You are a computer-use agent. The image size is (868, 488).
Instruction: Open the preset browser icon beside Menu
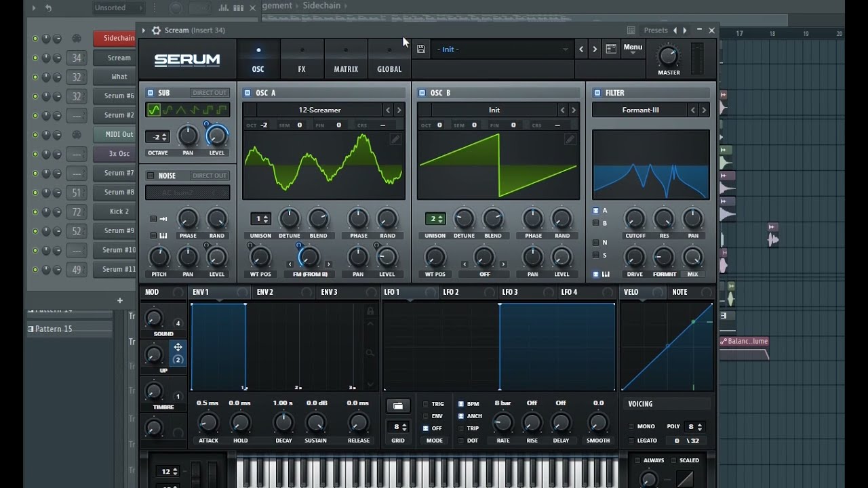pyautogui.click(x=611, y=49)
